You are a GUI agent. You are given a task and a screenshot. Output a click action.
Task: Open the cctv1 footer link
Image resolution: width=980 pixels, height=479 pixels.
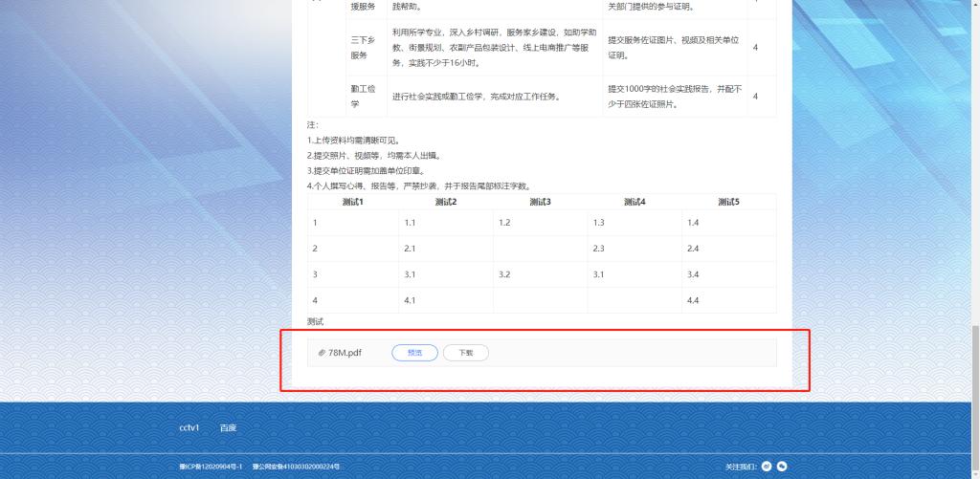[x=189, y=427]
